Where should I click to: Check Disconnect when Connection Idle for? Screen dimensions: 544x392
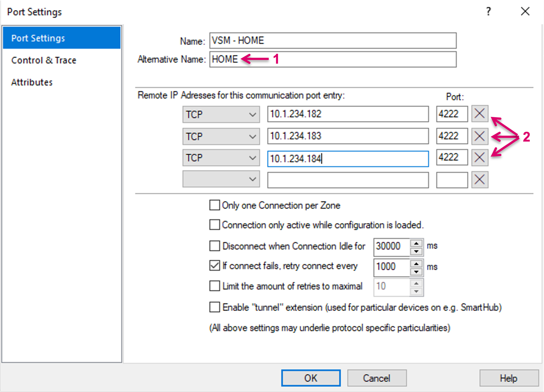(x=214, y=246)
